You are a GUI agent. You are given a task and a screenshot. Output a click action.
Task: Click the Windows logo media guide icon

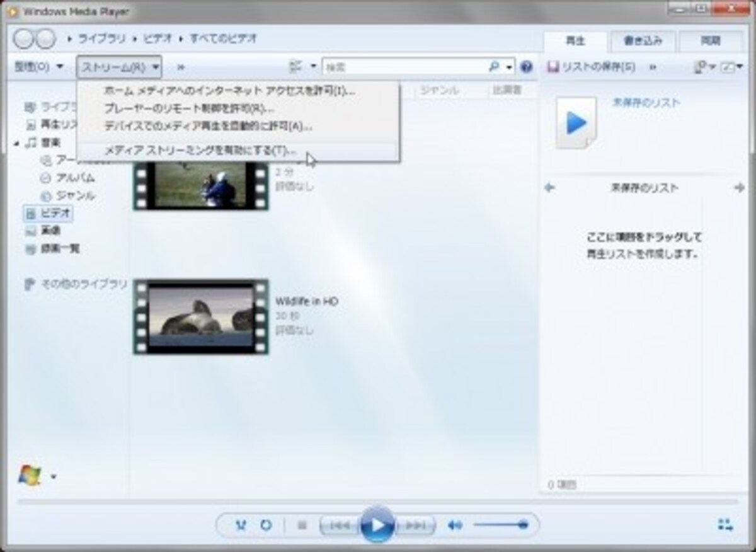[29, 475]
